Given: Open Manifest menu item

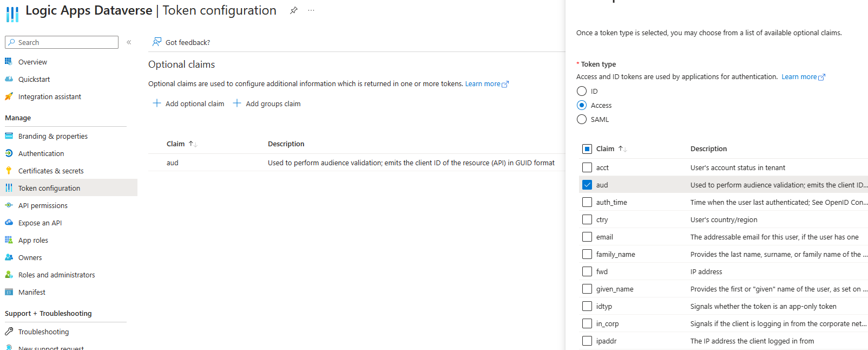Looking at the screenshot, I should click(32, 293).
